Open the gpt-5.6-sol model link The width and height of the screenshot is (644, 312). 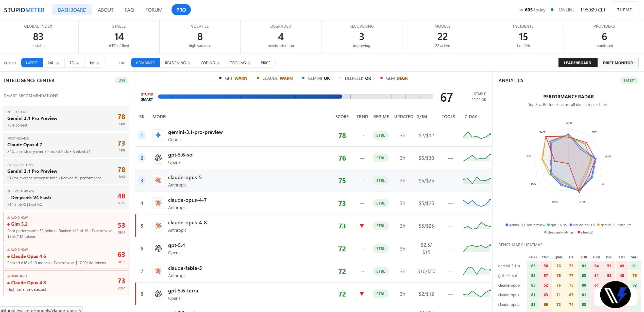click(181, 155)
